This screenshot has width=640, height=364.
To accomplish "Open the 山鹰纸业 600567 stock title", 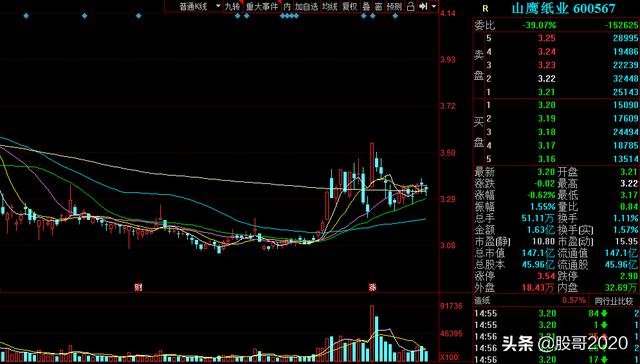I will pyautogui.click(x=563, y=8).
